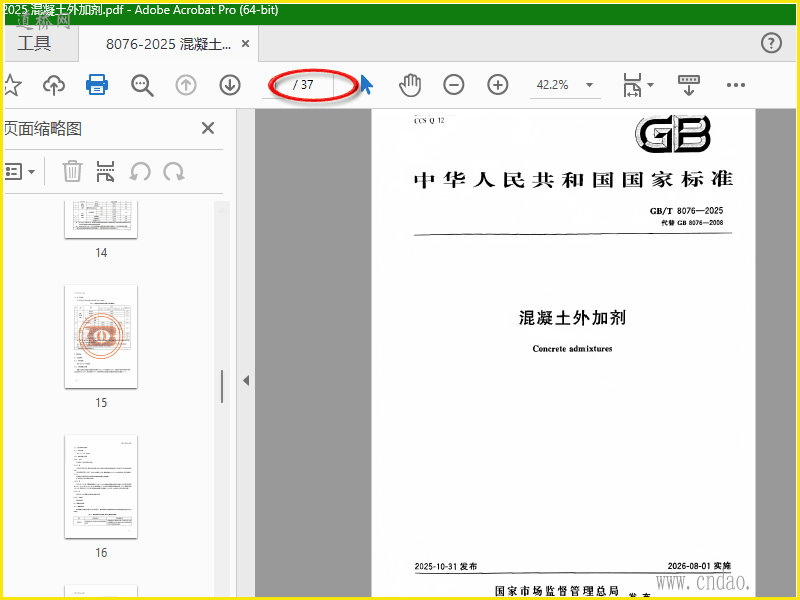Screen dimensions: 800x600
Task: Select page 16 thumbnail
Action: click(x=101, y=487)
